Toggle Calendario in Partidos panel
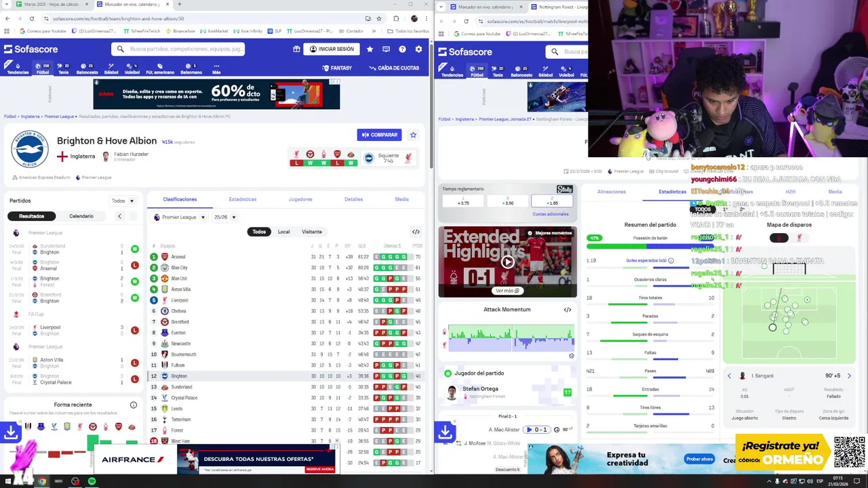 click(81, 216)
